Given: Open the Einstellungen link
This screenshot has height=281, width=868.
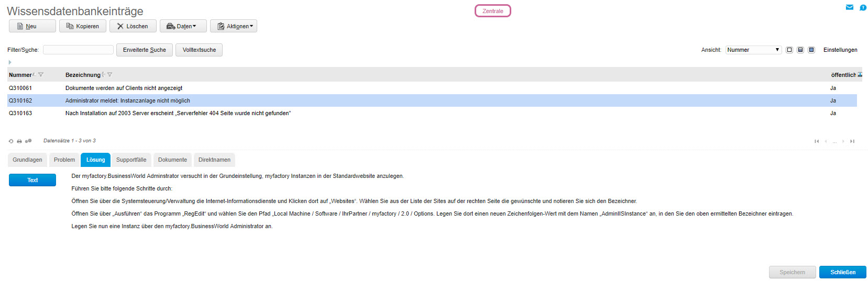Looking at the screenshot, I should pos(840,50).
